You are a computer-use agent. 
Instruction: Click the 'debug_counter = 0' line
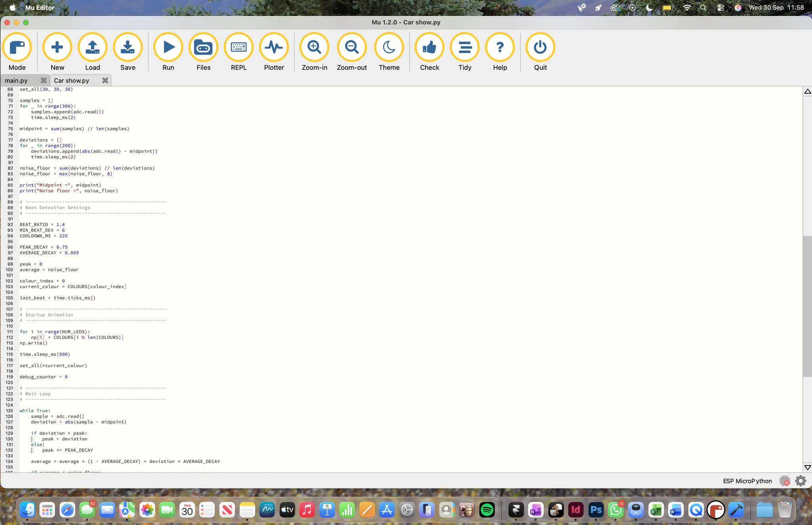pyautogui.click(x=44, y=377)
